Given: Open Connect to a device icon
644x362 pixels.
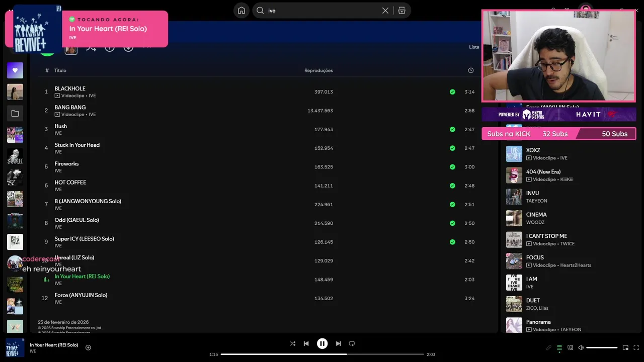Looking at the screenshot, I should tap(570, 347).
